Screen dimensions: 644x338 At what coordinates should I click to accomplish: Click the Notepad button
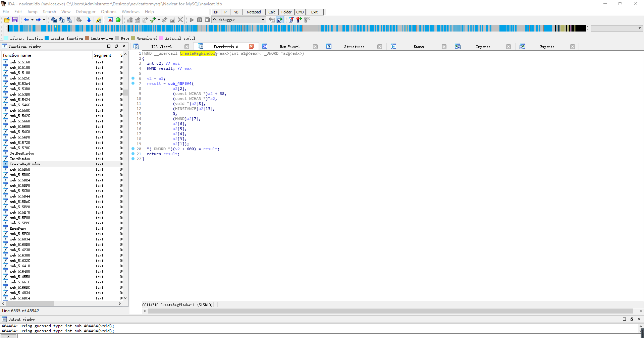pos(254,12)
